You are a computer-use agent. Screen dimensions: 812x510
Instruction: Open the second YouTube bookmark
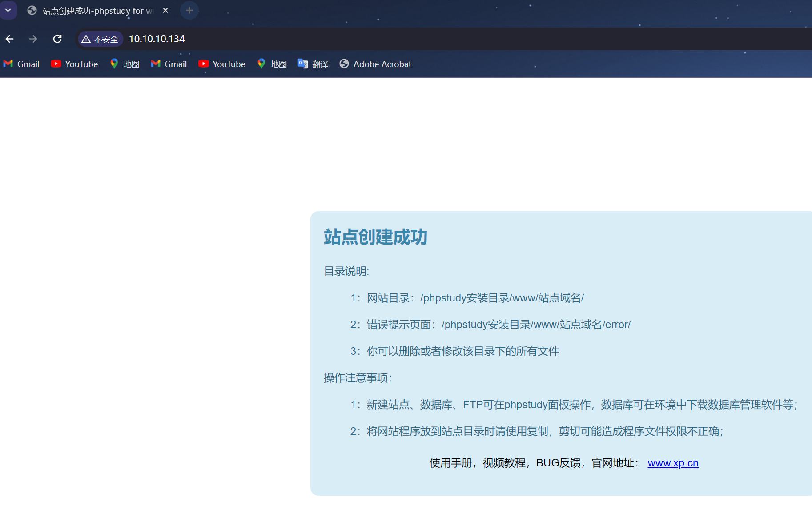coord(222,64)
